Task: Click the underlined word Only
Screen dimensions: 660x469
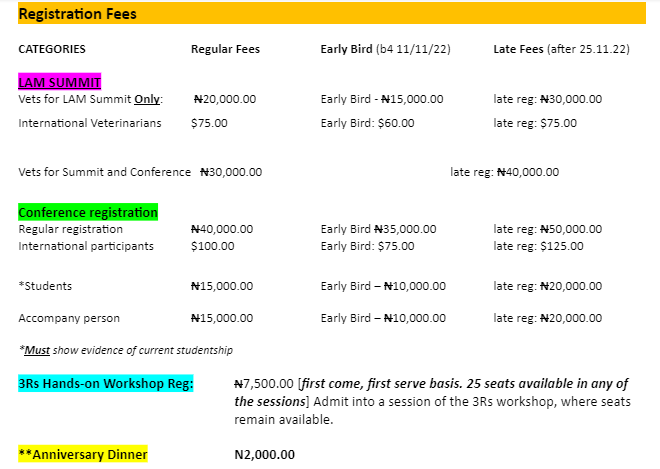Action: [147, 99]
